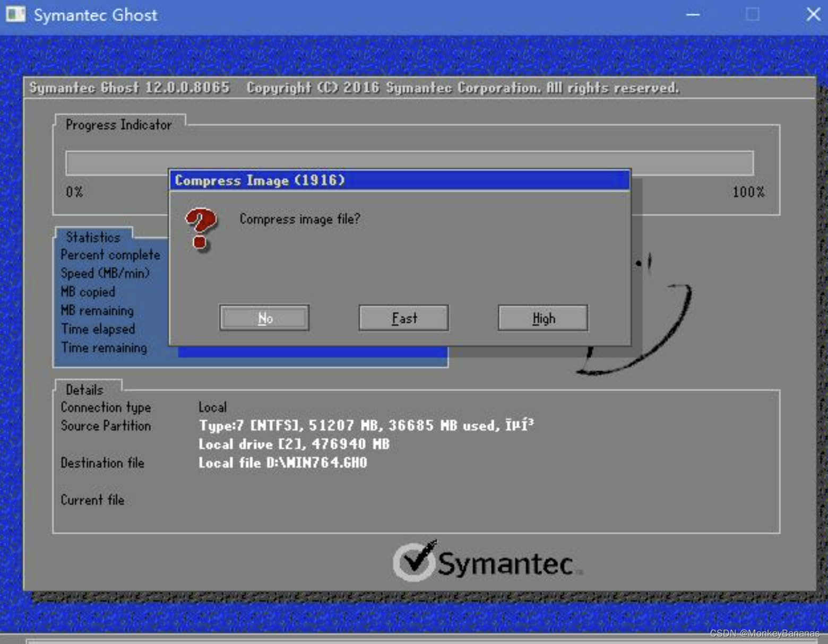This screenshot has width=828, height=644.
Task: Click the 'MB copied' statistic label
Action: (x=88, y=292)
